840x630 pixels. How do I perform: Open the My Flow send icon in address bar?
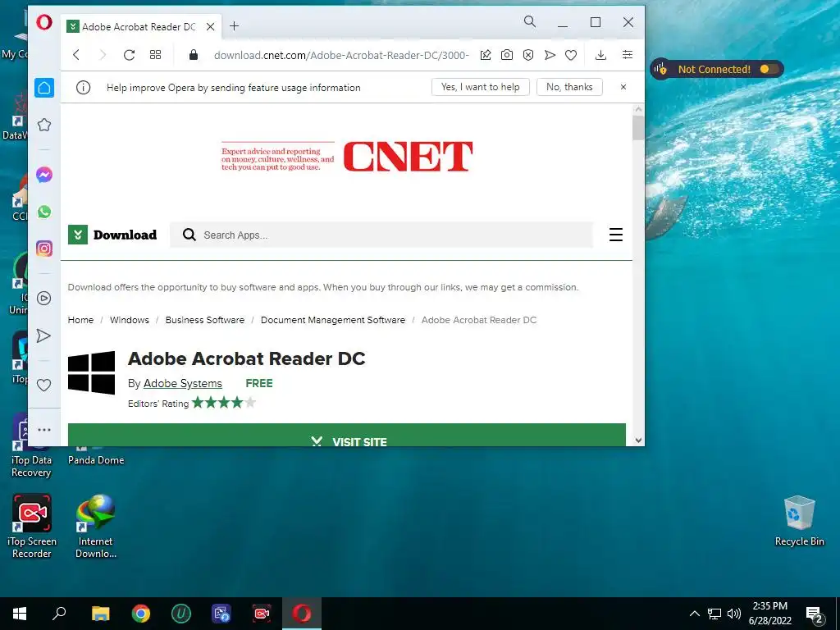(x=550, y=55)
